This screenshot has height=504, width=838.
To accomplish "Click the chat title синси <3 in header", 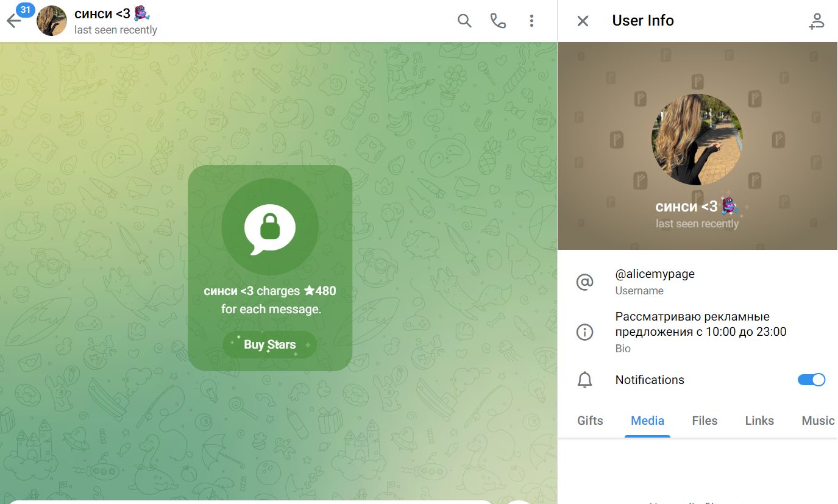I will [x=102, y=13].
